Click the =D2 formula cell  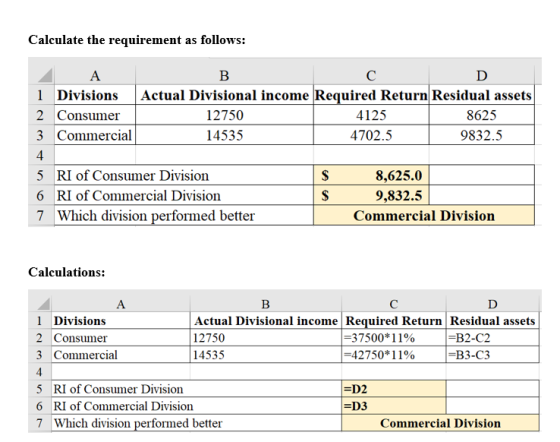tap(394, 388)
